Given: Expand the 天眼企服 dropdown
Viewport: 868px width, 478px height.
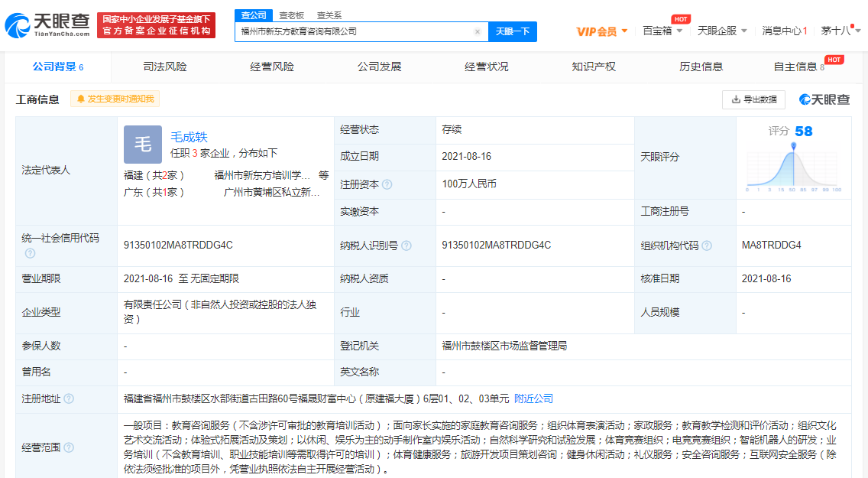Looking at the screenshot, I should (x=722, y=31).
